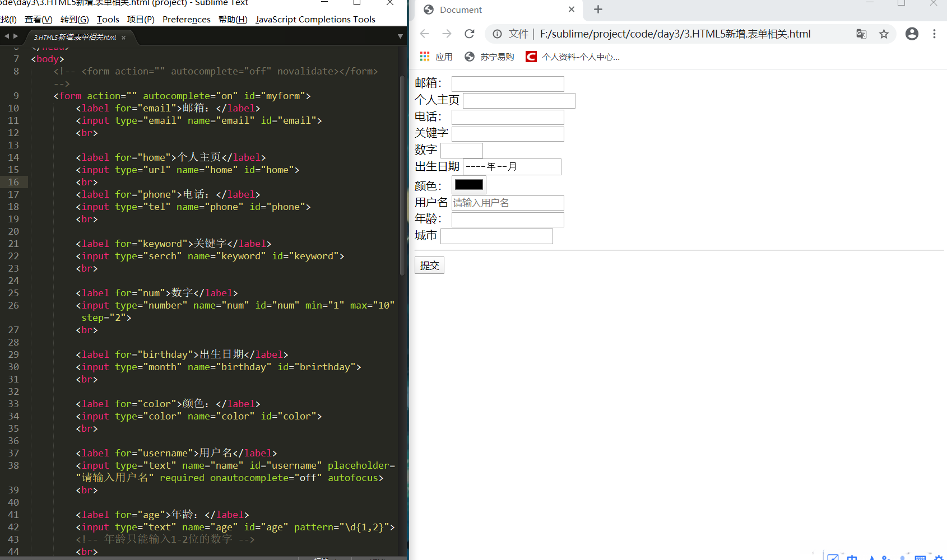
Task: Open the 颜色 black color swatch
Action: 469,185
